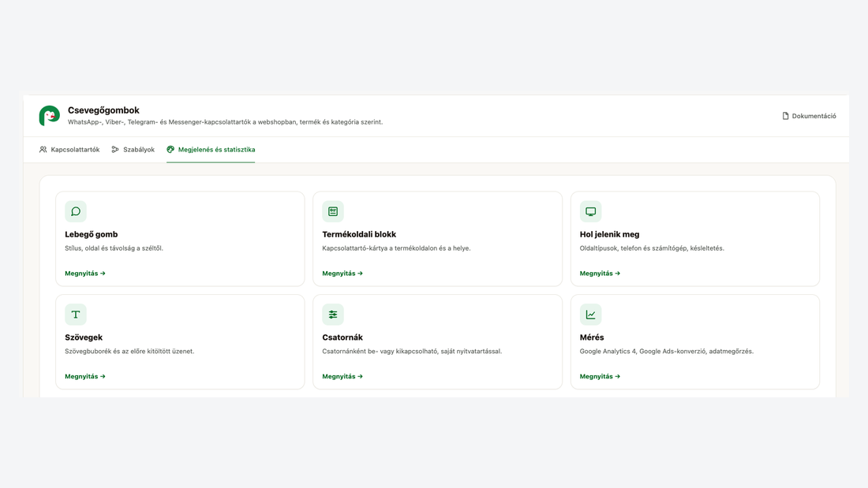This screenshot has height=488, width=868.
Task: Click the Hol jelenik meg card title
Action: [x=609, y=234]
